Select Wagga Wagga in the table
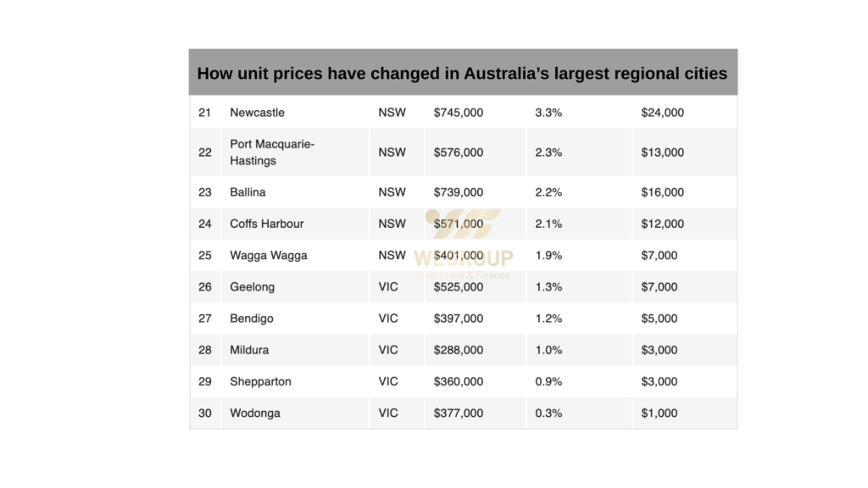868x488 pixels. [268, 255]
